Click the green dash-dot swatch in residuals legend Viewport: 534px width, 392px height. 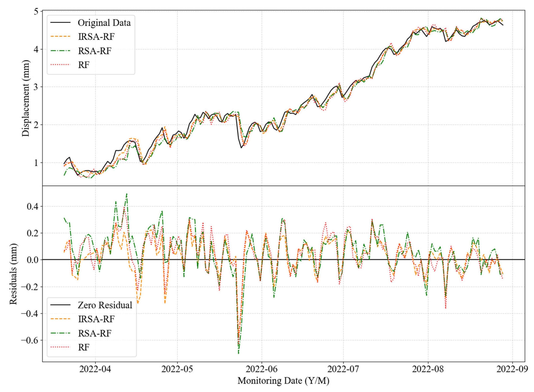pos(60,333)
